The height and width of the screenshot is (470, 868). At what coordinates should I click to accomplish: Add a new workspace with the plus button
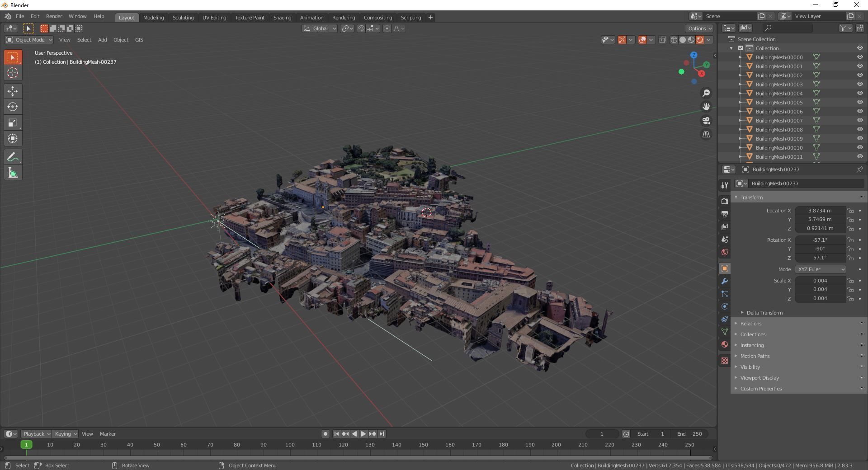[x=430, y=18]
